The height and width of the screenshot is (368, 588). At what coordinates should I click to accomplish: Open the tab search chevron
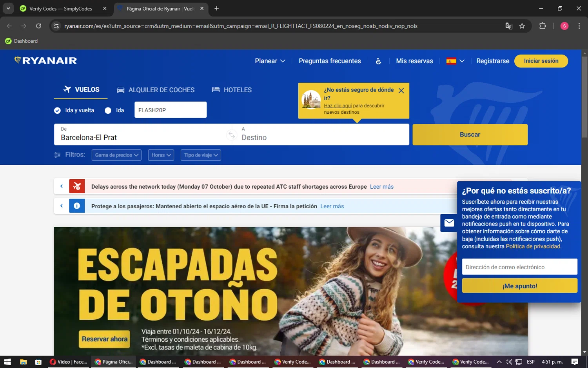tap(8, 8)
